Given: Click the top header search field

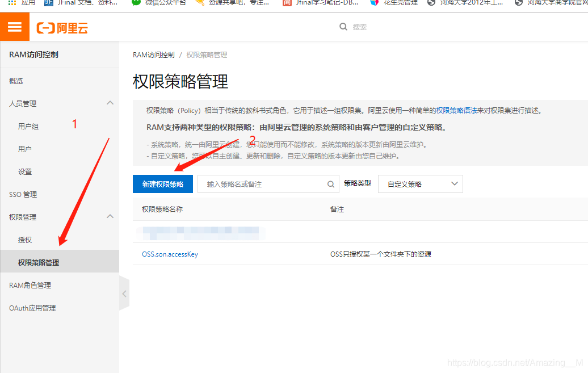Looking at the screenshot, I should tap(360, 27).
